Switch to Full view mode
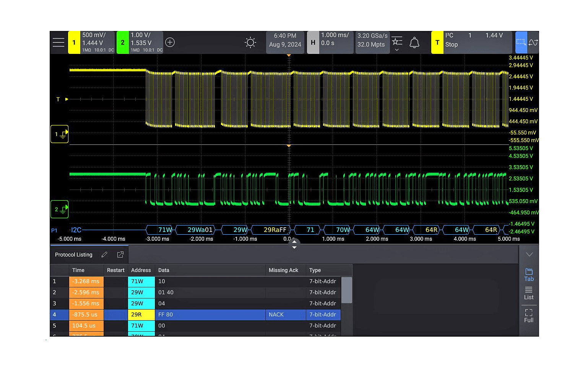 point(529,316)
